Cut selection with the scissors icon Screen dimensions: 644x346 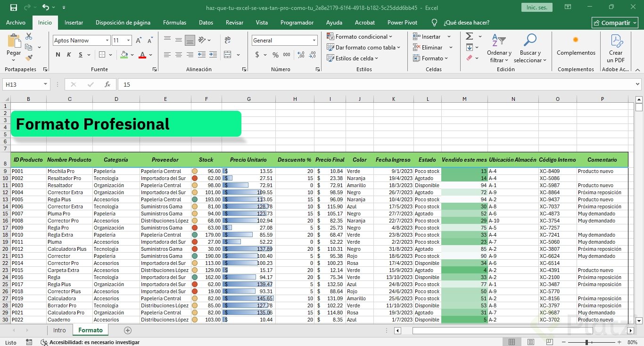pos(29,36)
